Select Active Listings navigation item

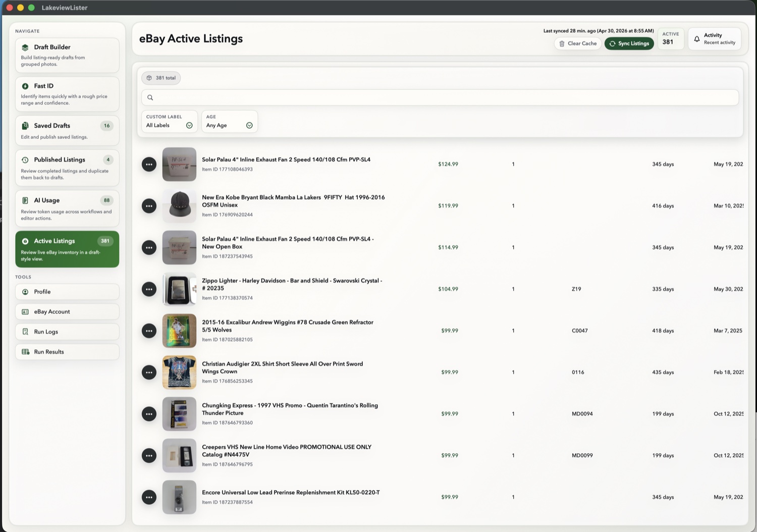pyautogui.click(x=67, y=249)
